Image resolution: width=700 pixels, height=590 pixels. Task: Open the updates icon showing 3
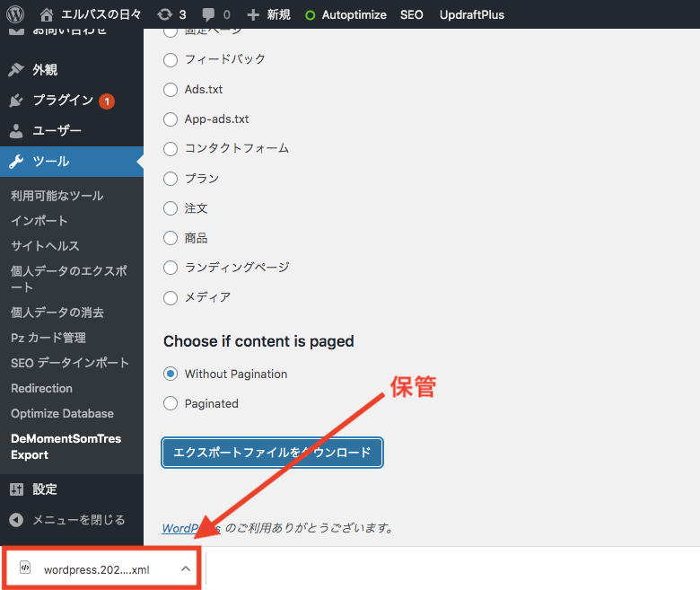coord(164,14)
